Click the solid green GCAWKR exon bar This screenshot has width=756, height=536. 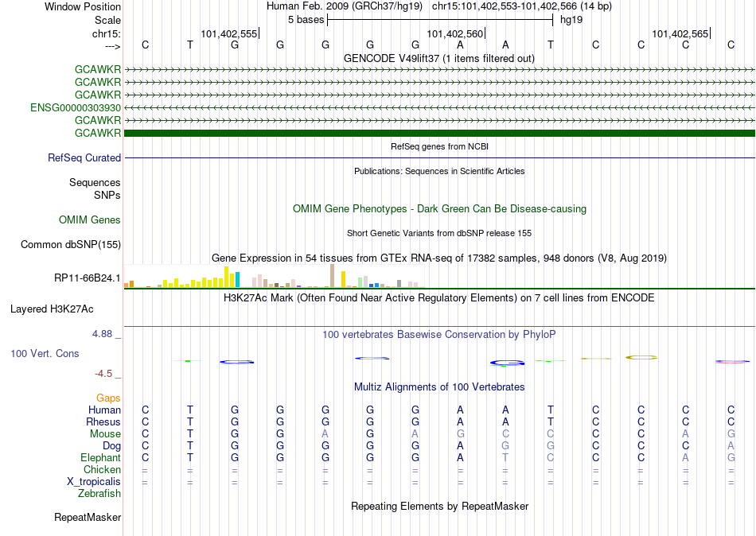click(439, 133)
